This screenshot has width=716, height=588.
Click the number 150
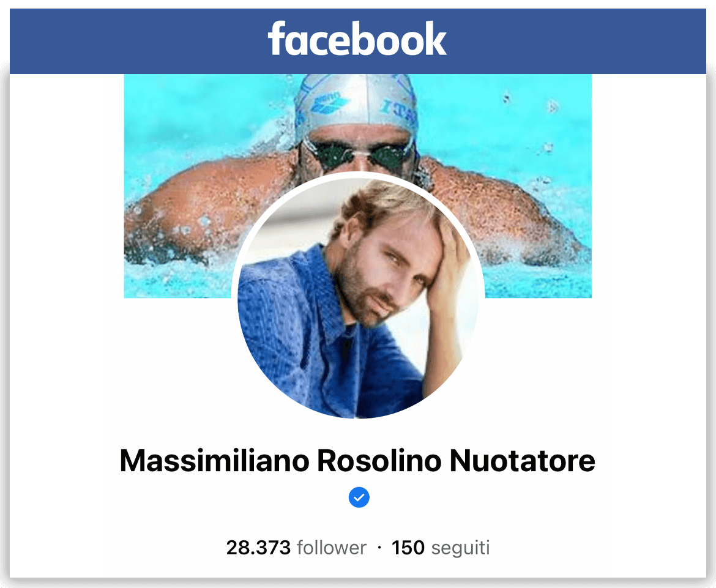pos(408,548)
